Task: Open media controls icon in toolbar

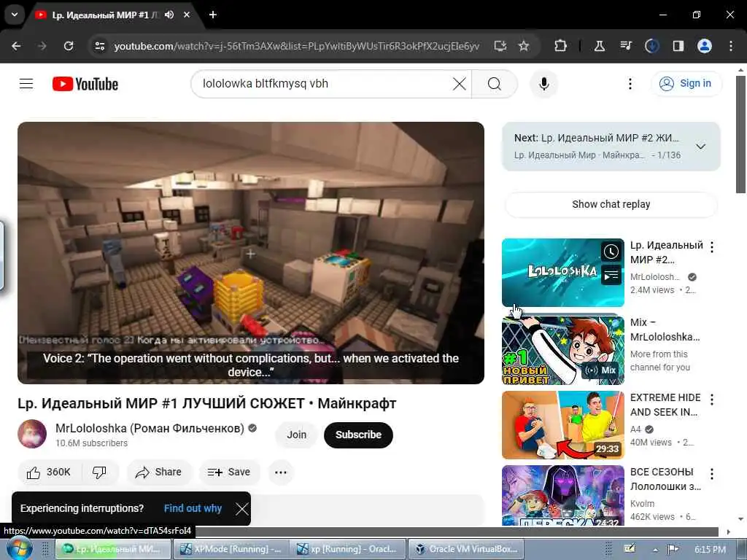Action: [625, 46]
